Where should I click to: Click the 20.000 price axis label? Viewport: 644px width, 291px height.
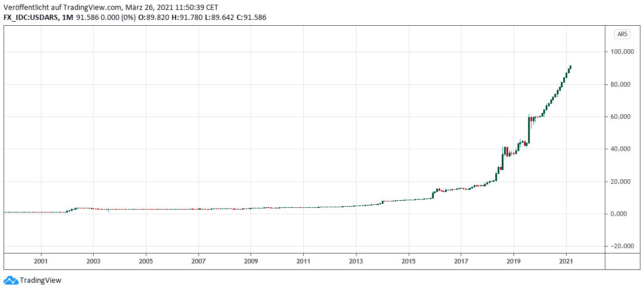622,182
